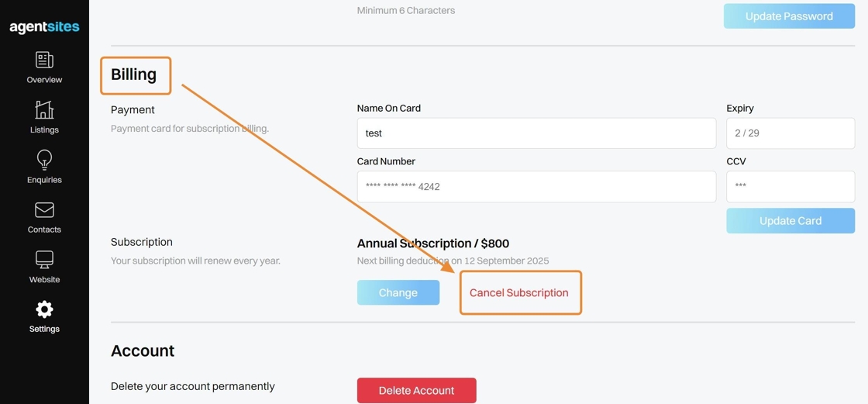Focus the Name On Card field
Screen dimensions: 868x404
[536, 133]
